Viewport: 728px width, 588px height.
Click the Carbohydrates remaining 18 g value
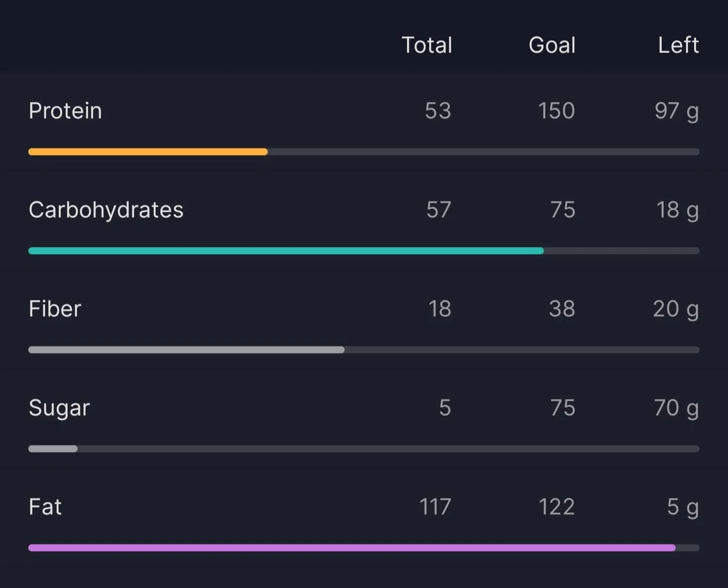click(x=677, y=210)
